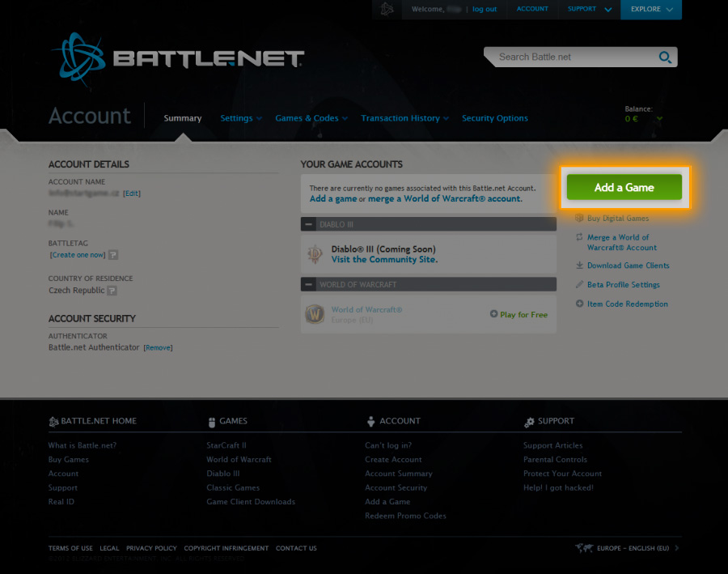728x574 pixels.
Task: Click the inline Add a game link
Action: (x=333, y=198)
